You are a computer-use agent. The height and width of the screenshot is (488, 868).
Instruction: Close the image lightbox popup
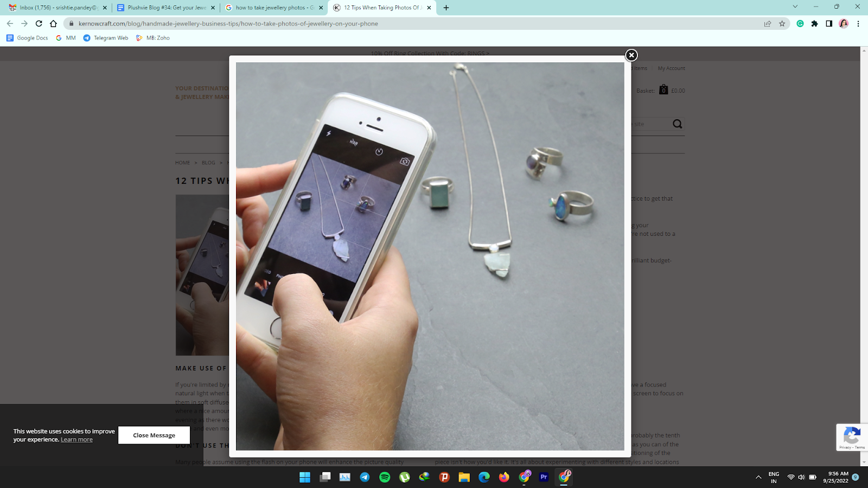pyautogui.click(x=631, y=55)
